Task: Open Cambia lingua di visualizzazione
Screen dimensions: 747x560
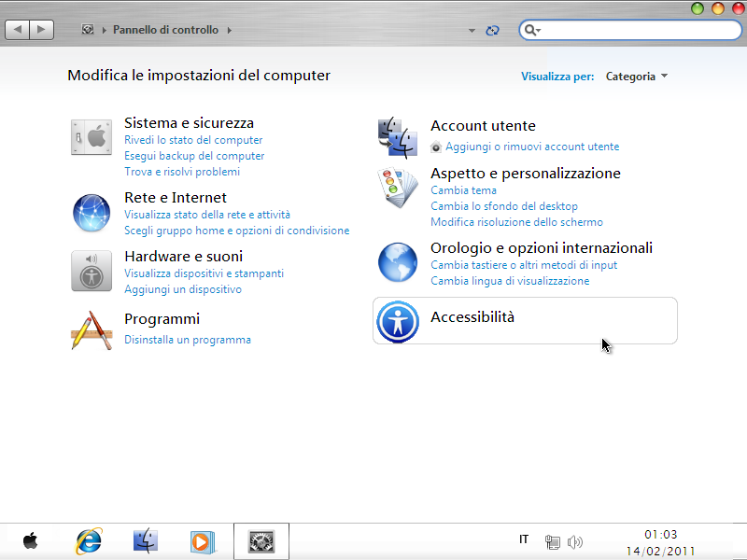Action: pos(510,281)
